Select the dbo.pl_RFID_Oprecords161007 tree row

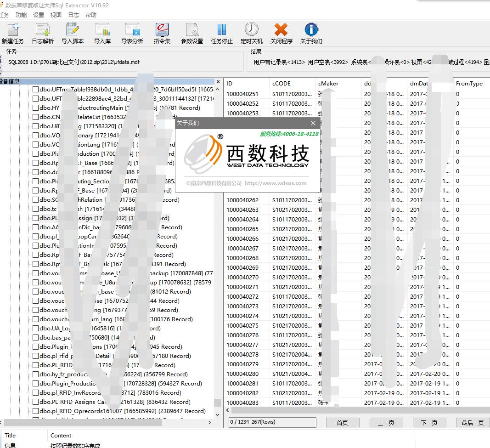pyautogui.click(x=123, y=411)
